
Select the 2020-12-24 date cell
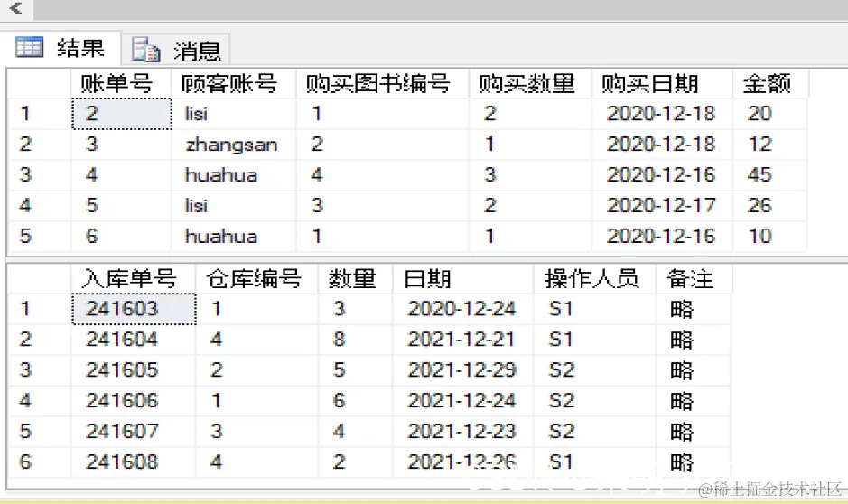463,309
